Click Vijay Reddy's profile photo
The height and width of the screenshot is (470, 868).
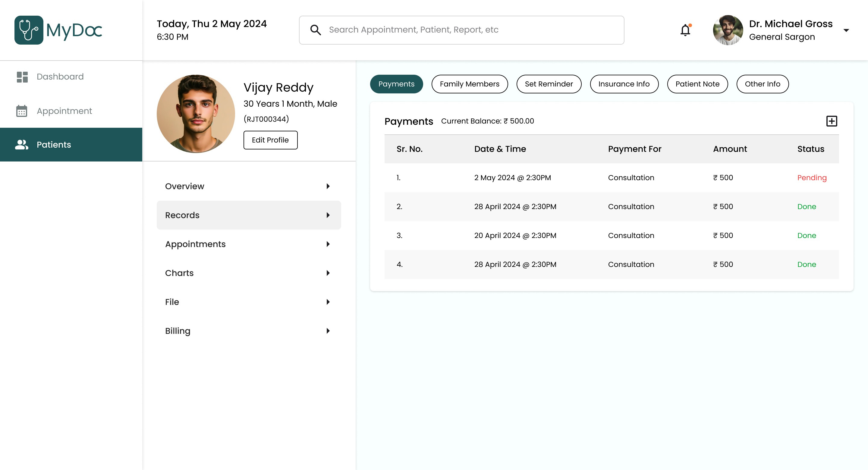pos(196,114)
